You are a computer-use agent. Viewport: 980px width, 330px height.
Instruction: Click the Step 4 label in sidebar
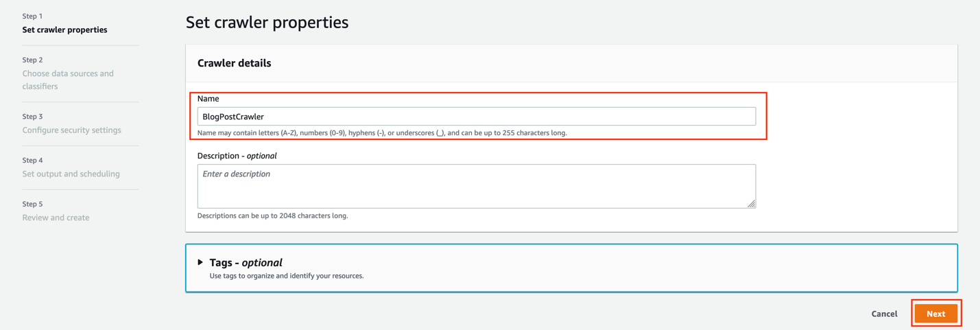pos(32,161)
